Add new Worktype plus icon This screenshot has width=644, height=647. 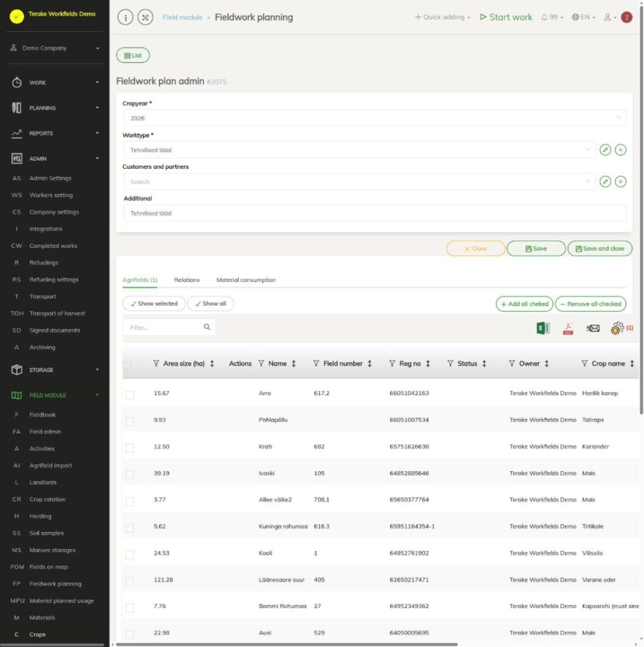click(621, 150)
